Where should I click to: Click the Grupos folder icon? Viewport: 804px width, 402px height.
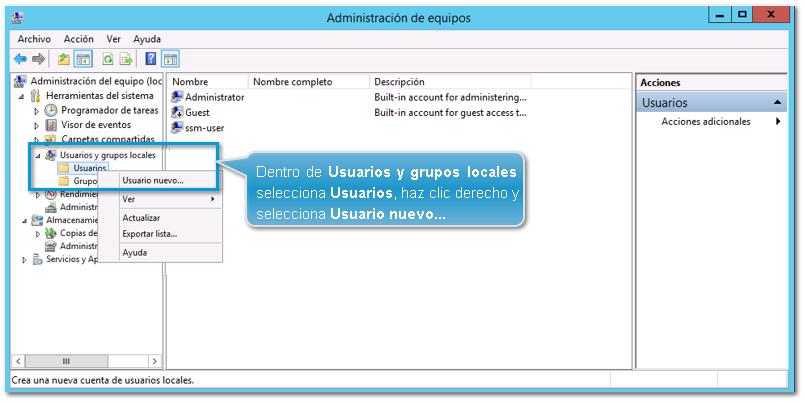pos(64,181)
